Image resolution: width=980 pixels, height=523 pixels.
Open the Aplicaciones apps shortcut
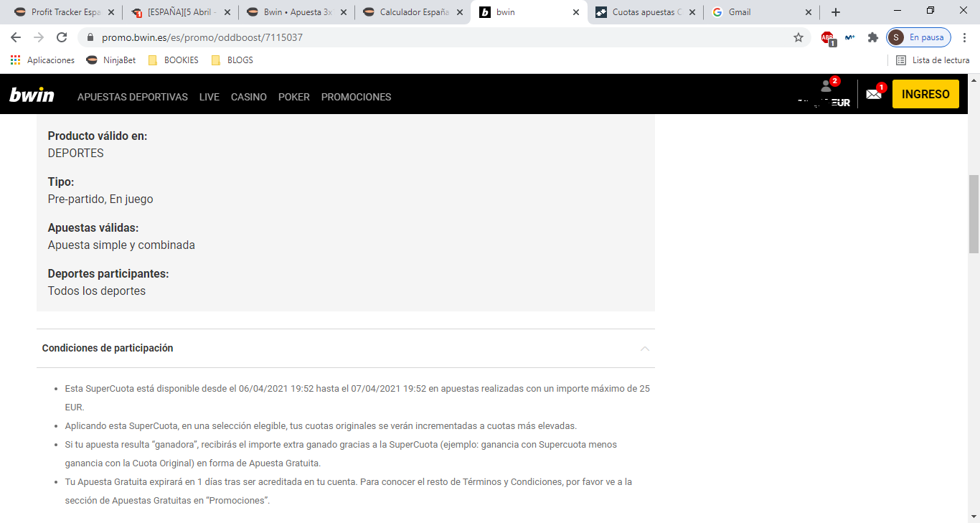(43, 60)
